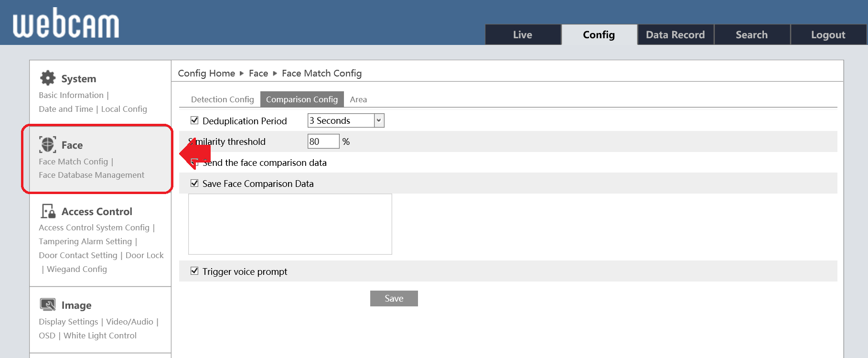868x358 pixels.
Task: Toggle the Deduplication Period checkbox
Action: (x=194, y=120)
